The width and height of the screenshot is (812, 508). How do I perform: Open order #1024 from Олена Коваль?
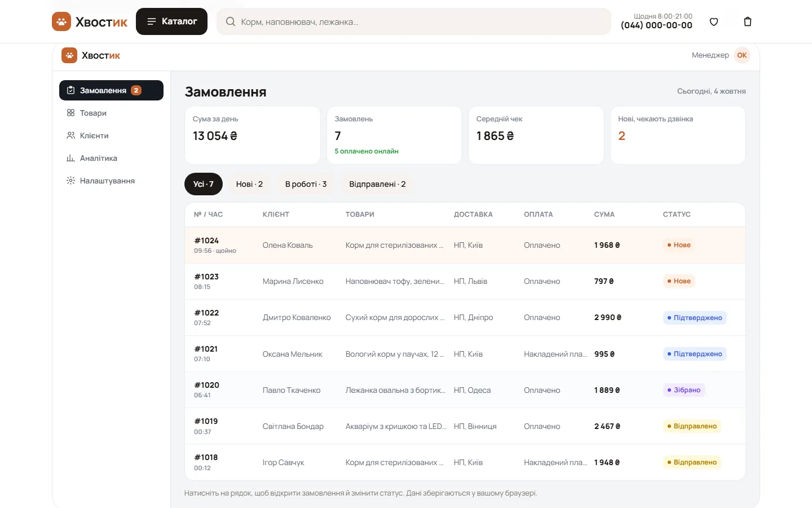coord(465,245)
